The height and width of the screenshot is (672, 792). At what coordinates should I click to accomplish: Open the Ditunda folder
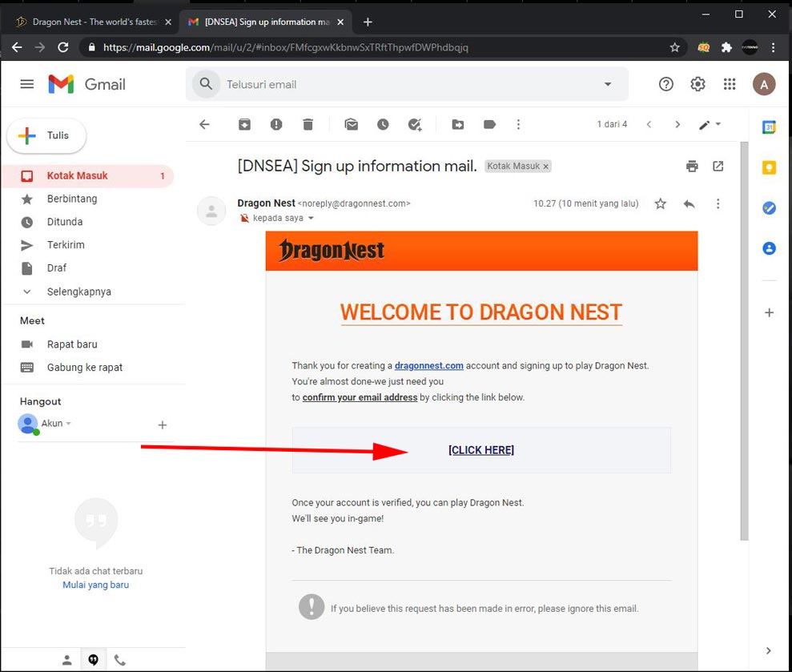click(65, 222)
